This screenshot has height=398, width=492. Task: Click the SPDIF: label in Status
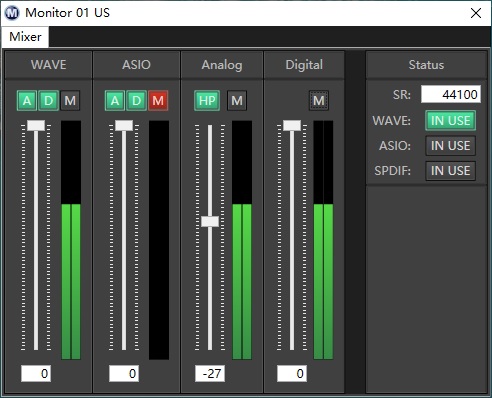pyautogui.click(x=393, y=171)
